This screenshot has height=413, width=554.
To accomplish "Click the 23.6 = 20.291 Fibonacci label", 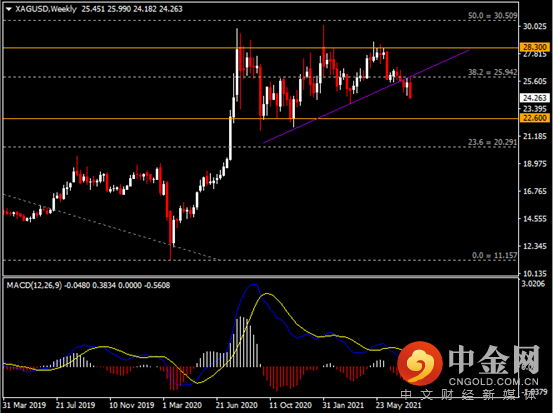I will pos(493,142).
